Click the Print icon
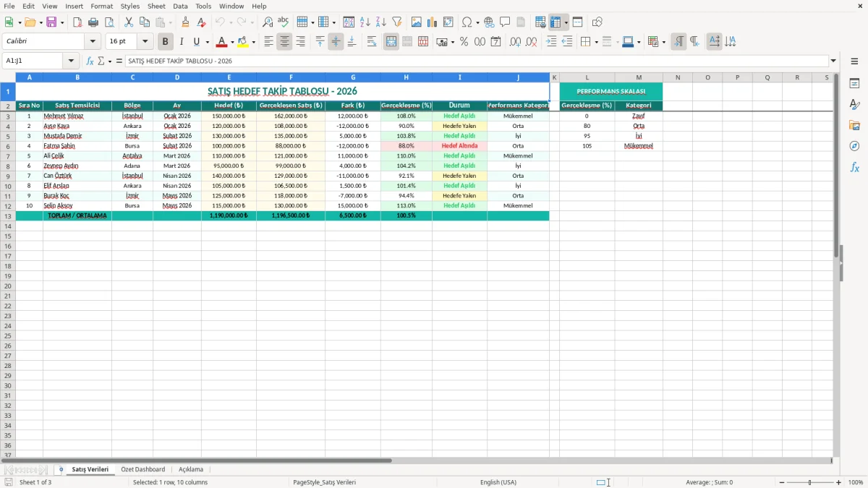 (93, 22)
